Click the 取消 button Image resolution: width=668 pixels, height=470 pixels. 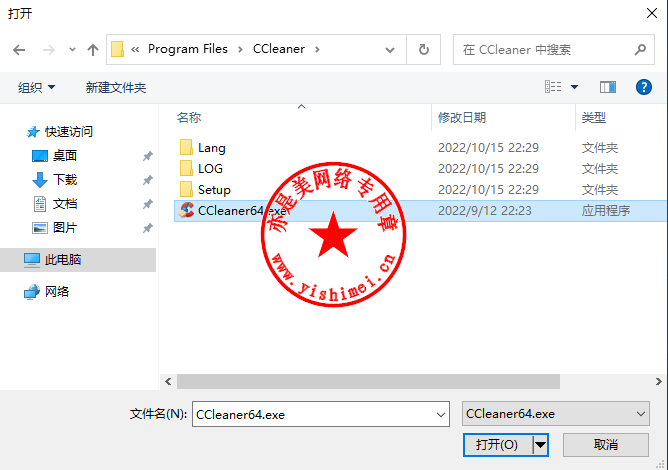pos(606,445)
